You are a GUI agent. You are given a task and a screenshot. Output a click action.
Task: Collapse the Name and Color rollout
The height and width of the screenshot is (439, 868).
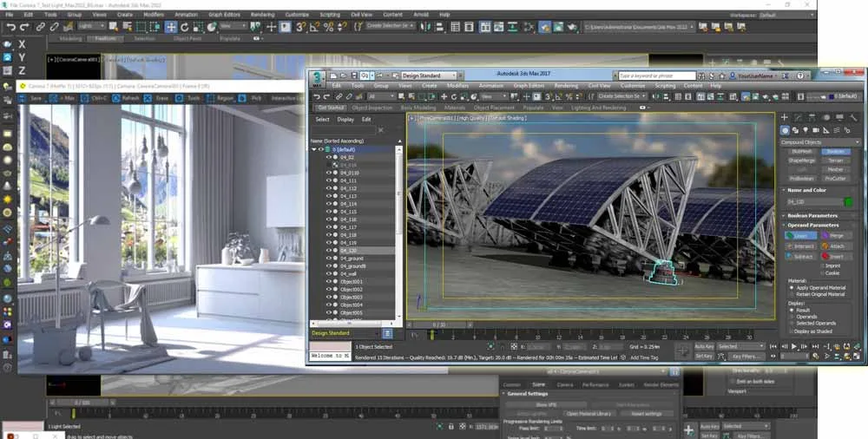(806, 190)
